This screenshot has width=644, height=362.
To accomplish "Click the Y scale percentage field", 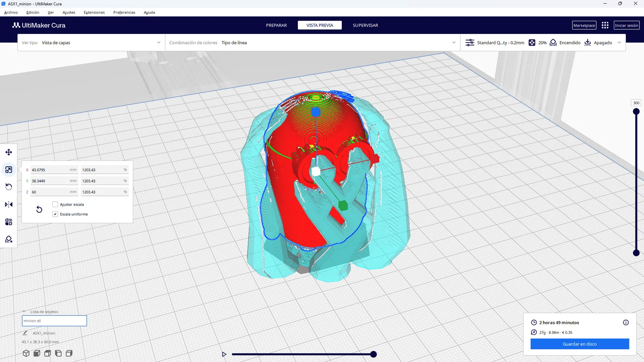I will [104, 181].
